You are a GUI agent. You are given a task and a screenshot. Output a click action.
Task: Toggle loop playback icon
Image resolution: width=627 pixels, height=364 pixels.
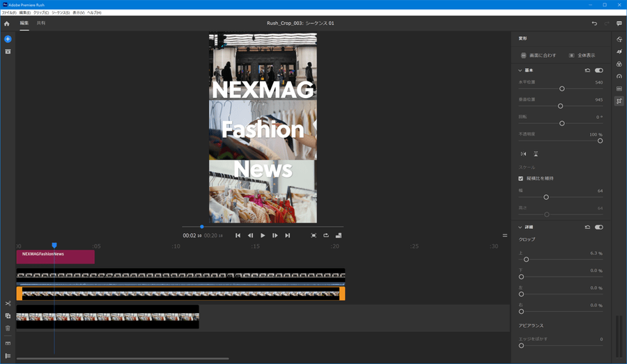(326, 236)
